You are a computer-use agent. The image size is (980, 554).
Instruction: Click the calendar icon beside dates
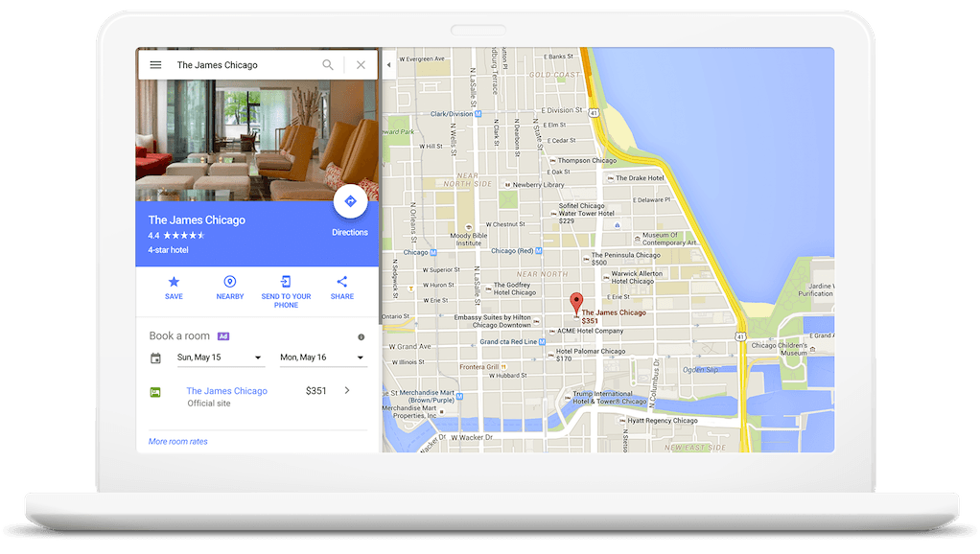(x=155, y=358)
